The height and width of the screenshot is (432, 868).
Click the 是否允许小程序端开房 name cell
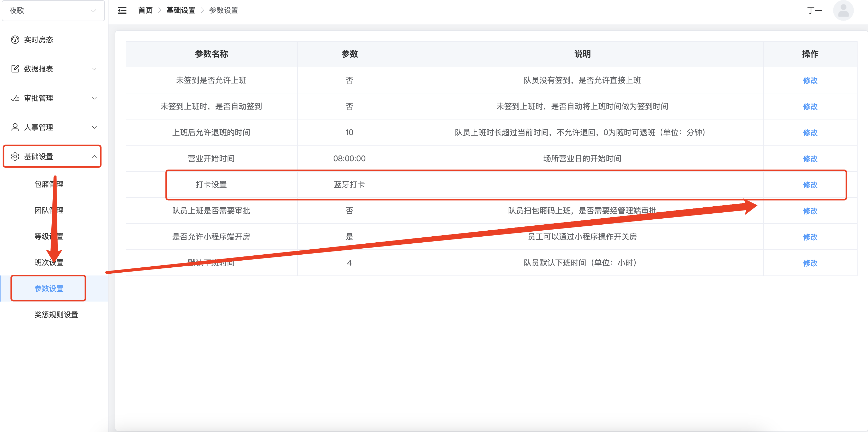click(211, 237)
